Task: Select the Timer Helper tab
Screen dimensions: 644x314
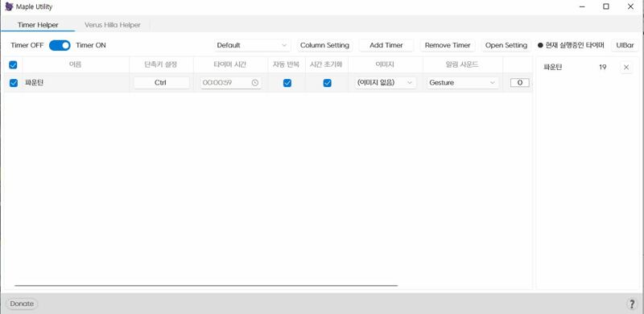Action: coord(38,25)
